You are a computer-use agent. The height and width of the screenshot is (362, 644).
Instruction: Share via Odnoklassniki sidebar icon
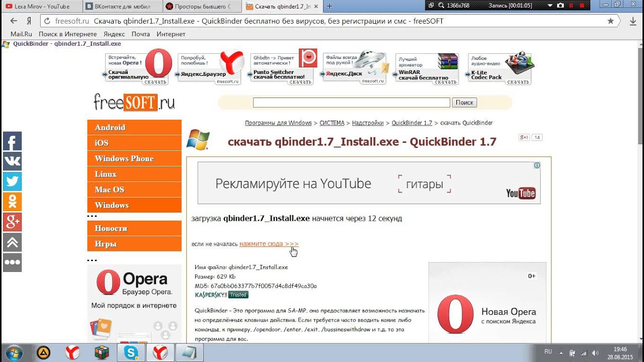point(12,202)
